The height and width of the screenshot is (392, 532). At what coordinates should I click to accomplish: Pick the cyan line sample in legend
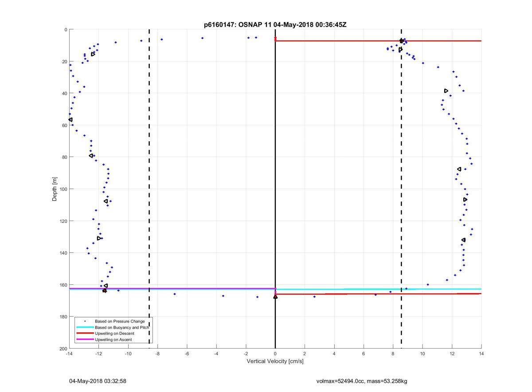pyautogui.click(x=85, y=327)
